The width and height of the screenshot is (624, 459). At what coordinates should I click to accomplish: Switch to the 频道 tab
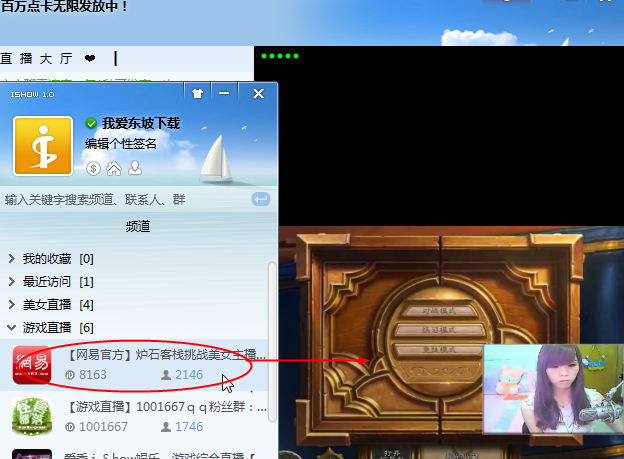[138, 227]
